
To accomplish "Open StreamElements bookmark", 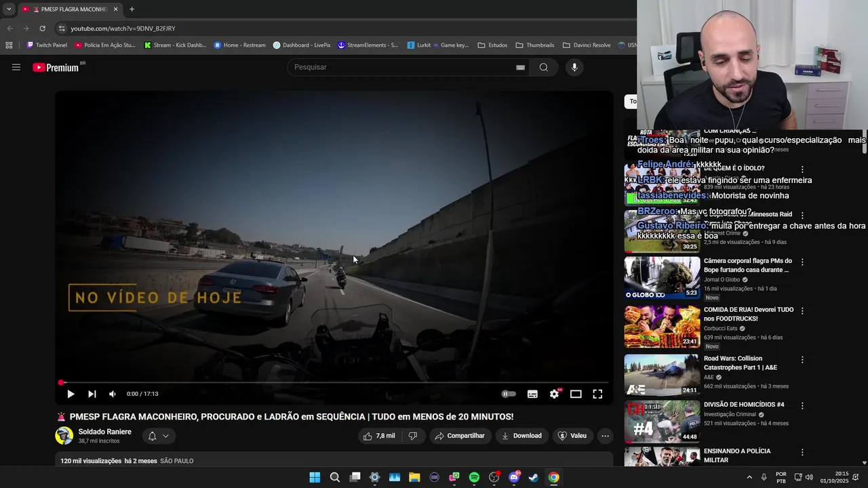I will [368, 45].
